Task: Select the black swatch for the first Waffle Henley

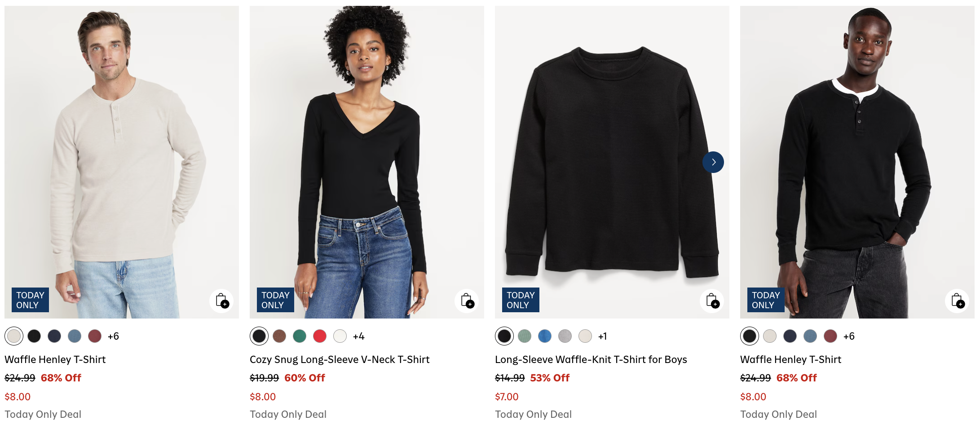Action: (34, 336)
